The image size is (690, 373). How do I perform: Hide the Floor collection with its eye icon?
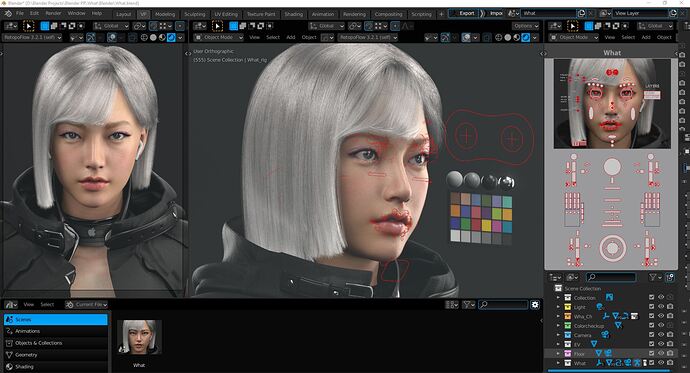(x=661, y=353)
